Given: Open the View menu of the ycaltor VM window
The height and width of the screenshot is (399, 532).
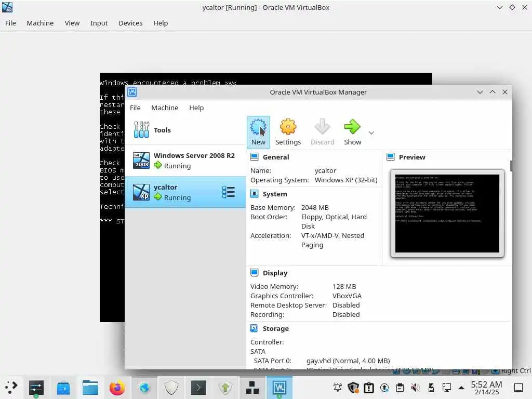Looking at the screenshot, I should (x=72, y=23).
